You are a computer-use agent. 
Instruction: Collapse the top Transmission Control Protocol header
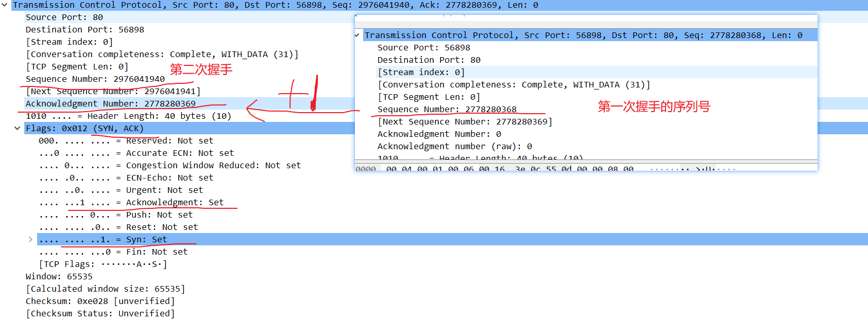(x=5, y=5)
